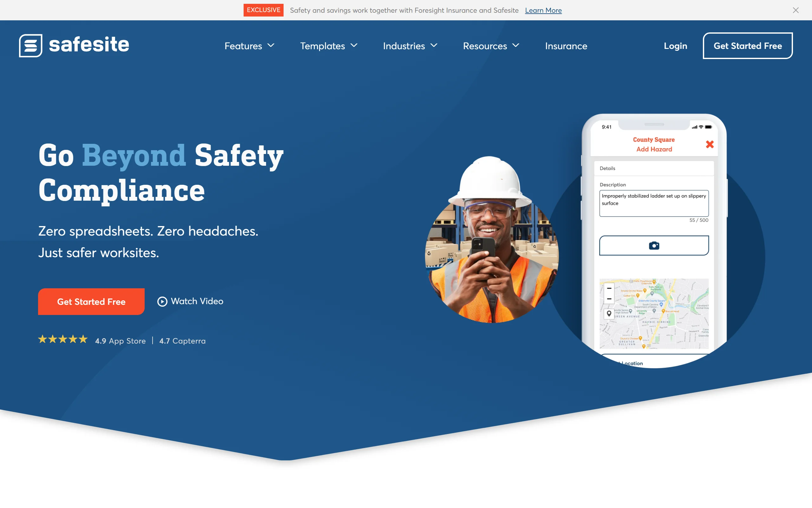812x508 pixels.
Task: Expand the Features dropdown chevron
Action: [271, 45]
